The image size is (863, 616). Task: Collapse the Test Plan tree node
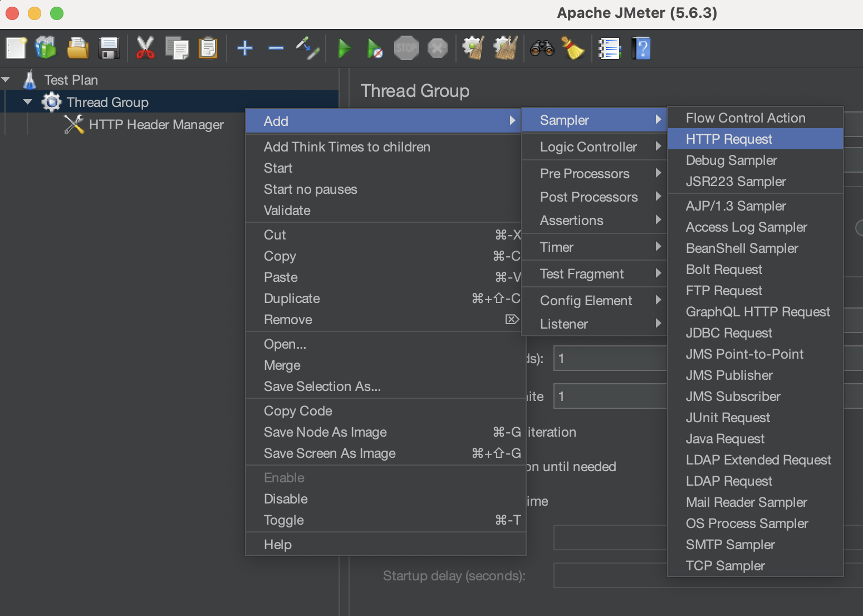(x=6, y=80)
